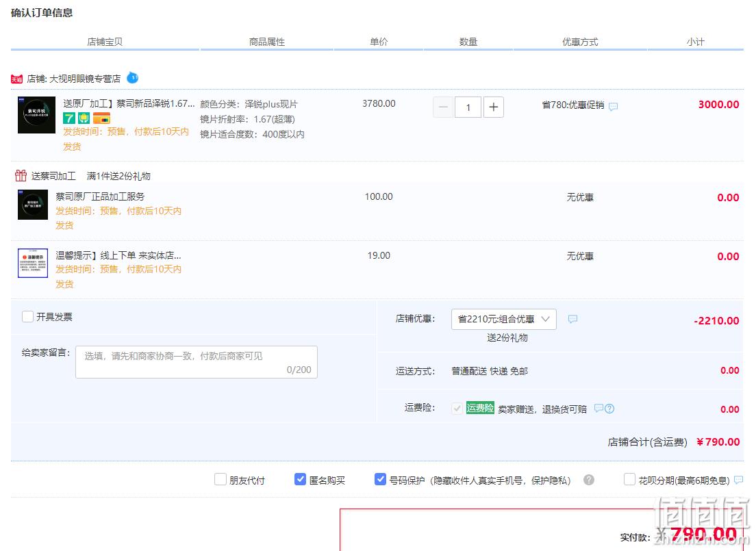Click 优惠方式 column header

click(x=580, y=42)
